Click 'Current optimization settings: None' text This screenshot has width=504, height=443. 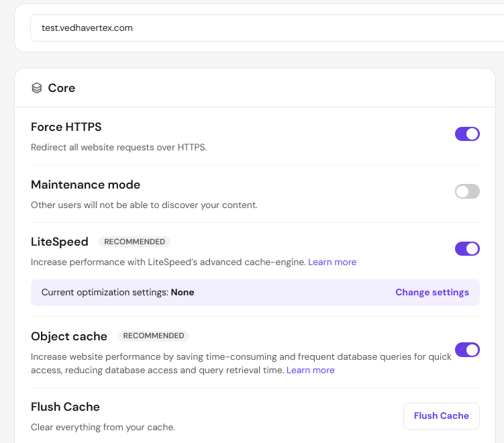pos(117,292)
